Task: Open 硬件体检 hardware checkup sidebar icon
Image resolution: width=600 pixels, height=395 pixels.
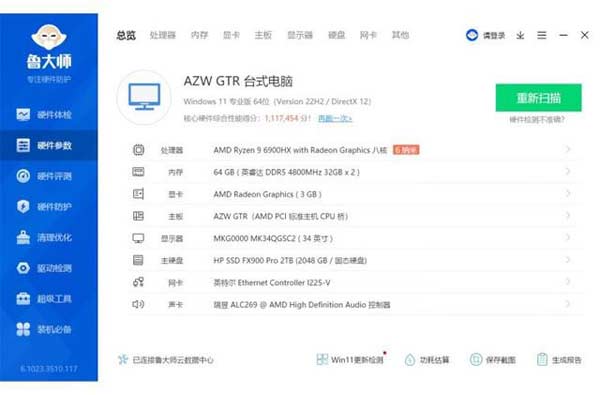Action: coord(23,114)
